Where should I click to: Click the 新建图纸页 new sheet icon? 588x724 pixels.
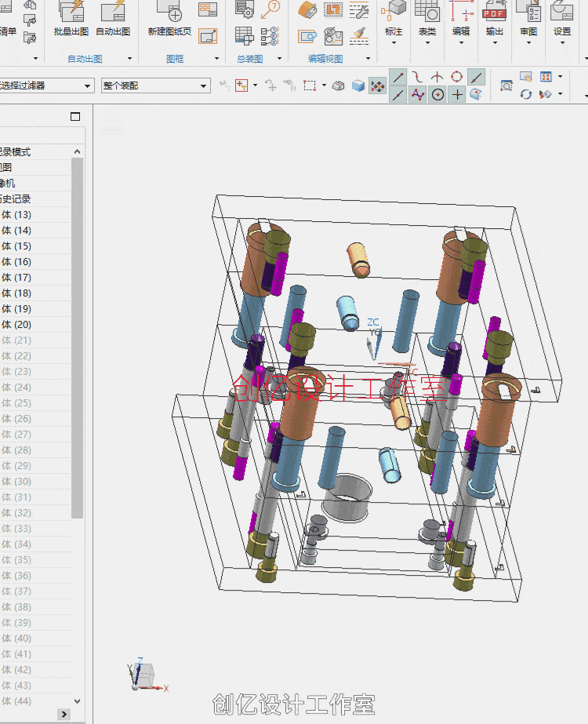pos(169,11)
